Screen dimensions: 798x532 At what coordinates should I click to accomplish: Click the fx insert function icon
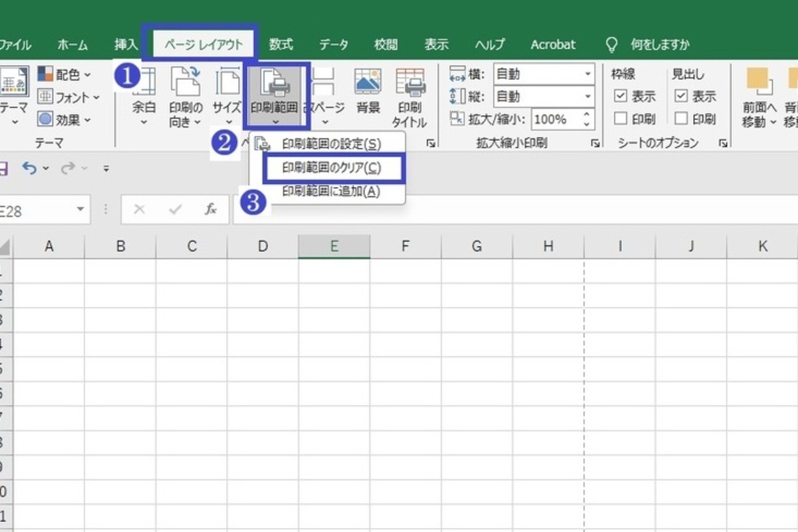point(211,209)
